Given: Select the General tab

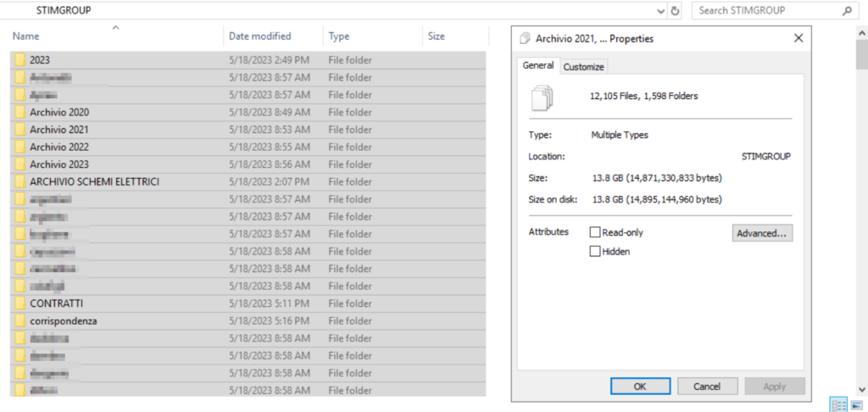Looking at the screenshot, I should click(538, 65).
